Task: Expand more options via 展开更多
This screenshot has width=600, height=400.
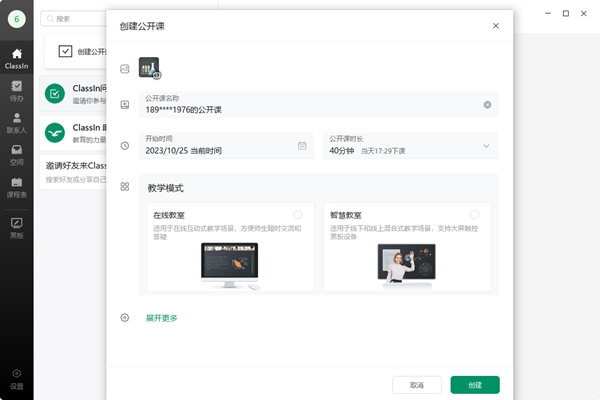Action: [x=161, y=318]
